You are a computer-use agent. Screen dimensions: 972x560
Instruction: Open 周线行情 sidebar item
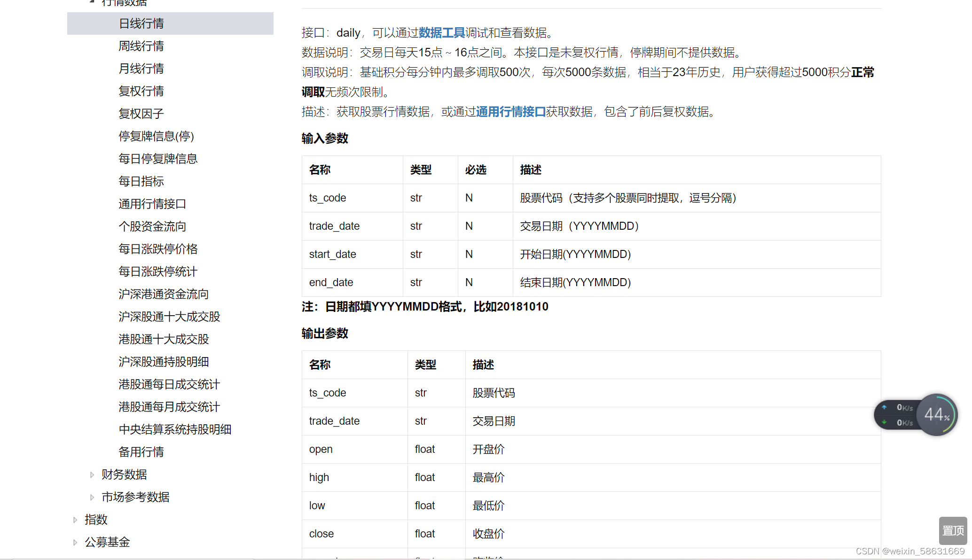(141, 46)
